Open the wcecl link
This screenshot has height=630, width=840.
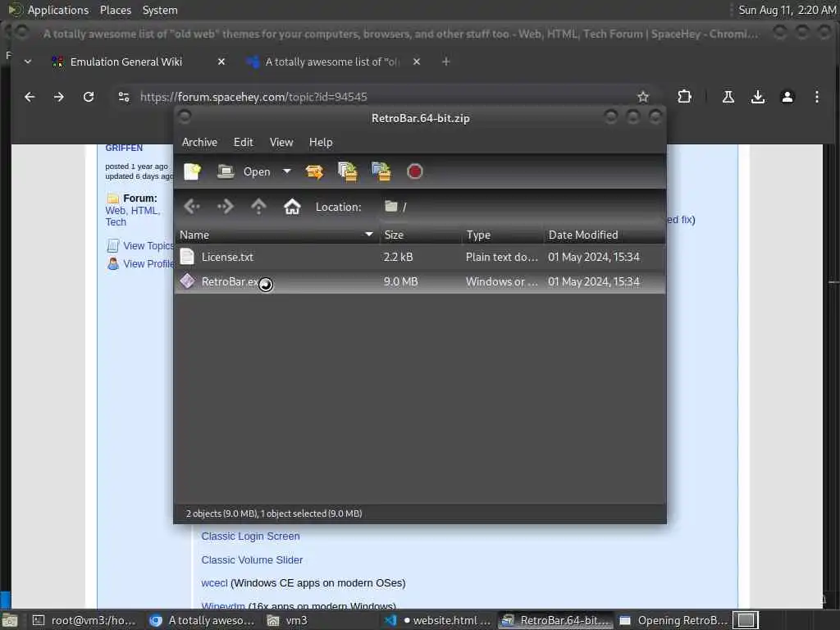tap(214, 583)
